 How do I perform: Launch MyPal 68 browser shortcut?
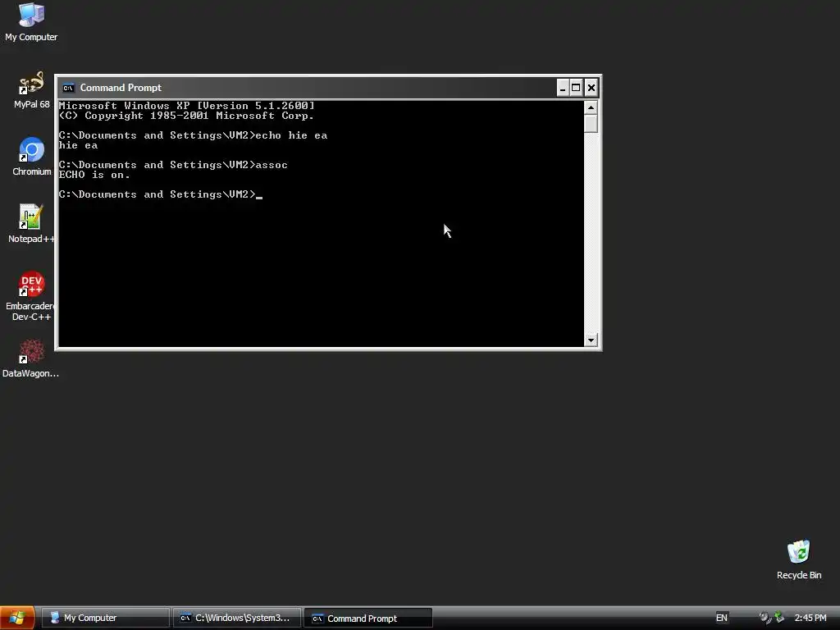[31, 89]
